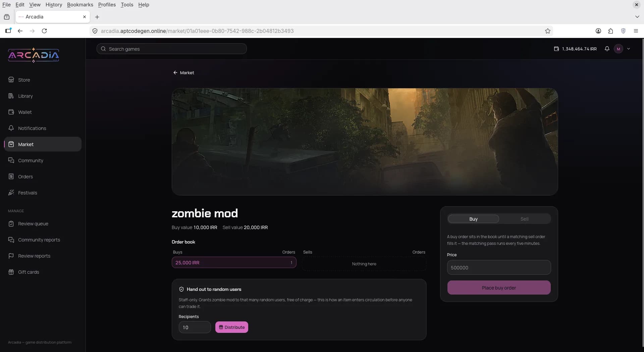
Task: Open Festivals in the sidebar
Action: 43,193
